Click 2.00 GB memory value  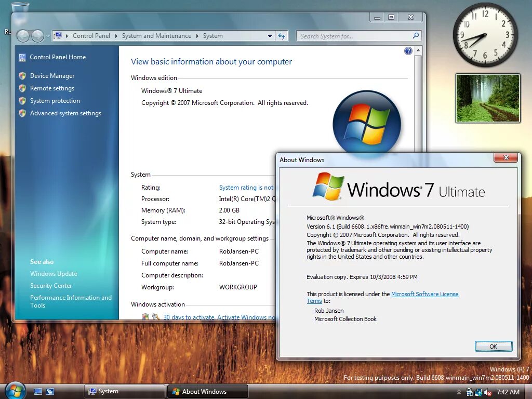(x=229, y=210)
